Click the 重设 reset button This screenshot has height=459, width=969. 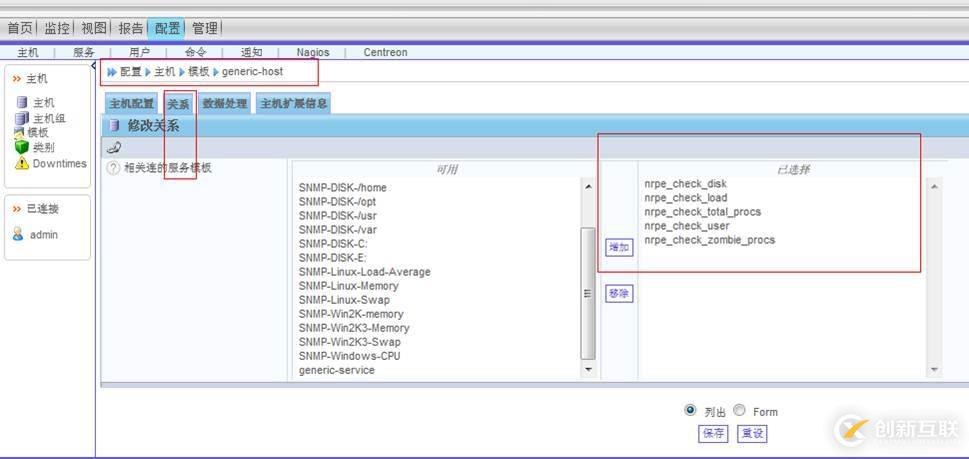752,433
